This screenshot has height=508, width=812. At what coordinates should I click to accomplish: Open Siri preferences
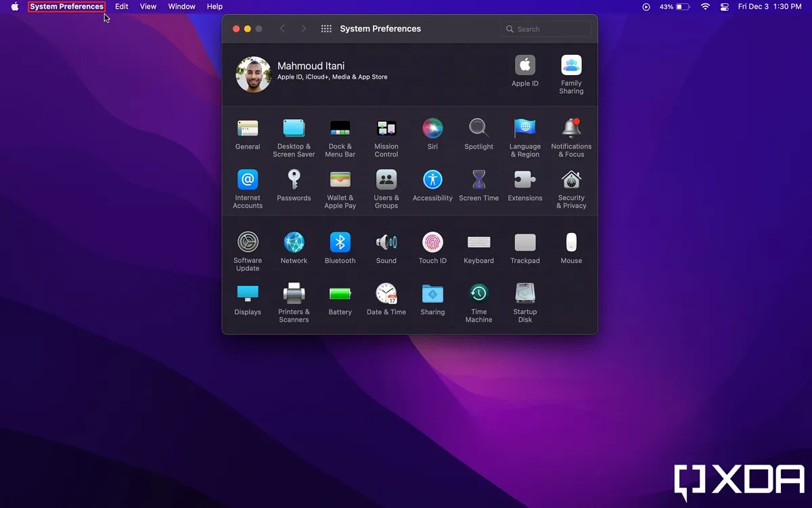[x=432, y=129]
